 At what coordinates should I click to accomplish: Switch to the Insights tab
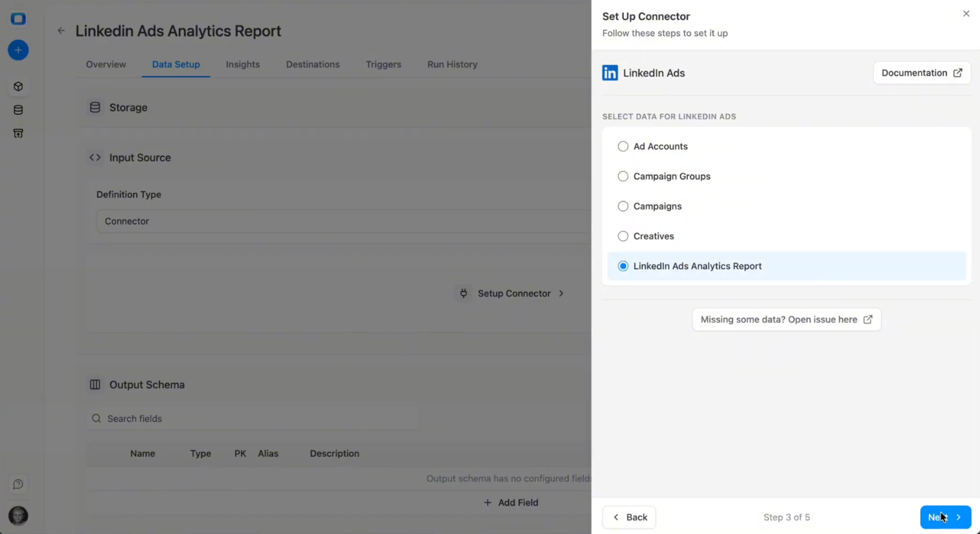point(242,64)
